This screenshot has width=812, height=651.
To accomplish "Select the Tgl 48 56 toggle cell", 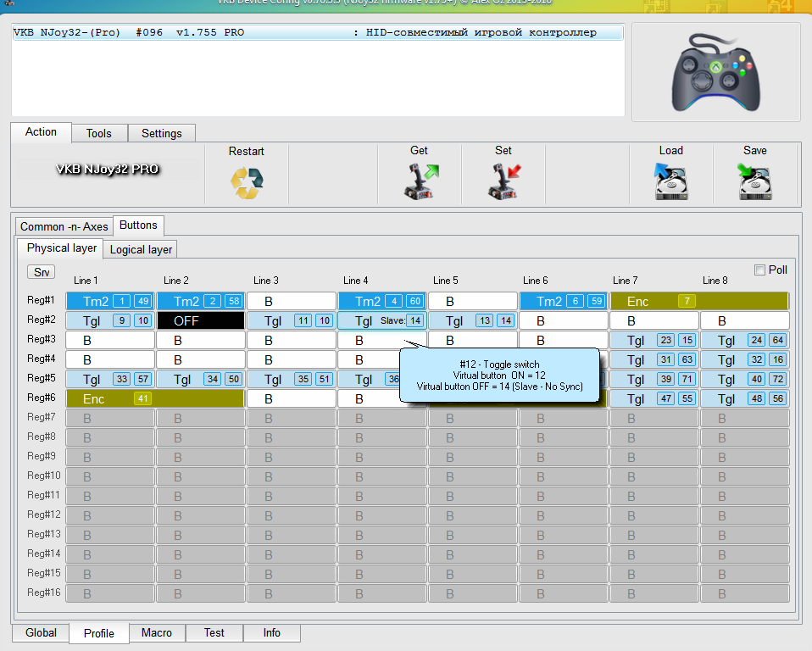I will [x=745, y=398].
